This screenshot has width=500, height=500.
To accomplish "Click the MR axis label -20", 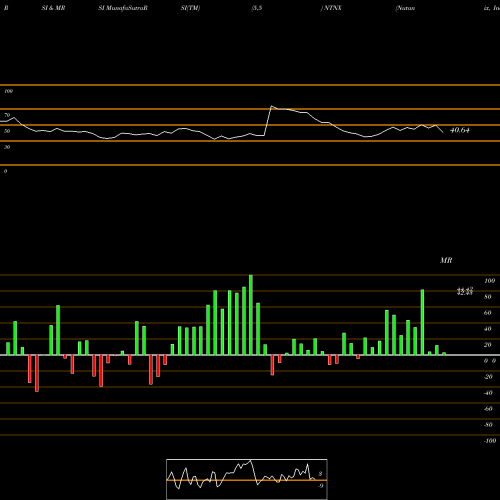I will point(488,377).
